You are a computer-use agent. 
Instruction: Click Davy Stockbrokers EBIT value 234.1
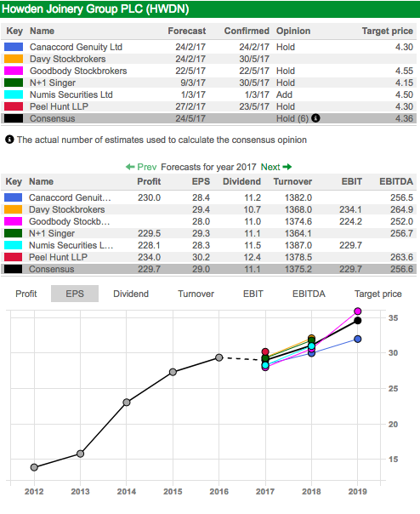350,209
